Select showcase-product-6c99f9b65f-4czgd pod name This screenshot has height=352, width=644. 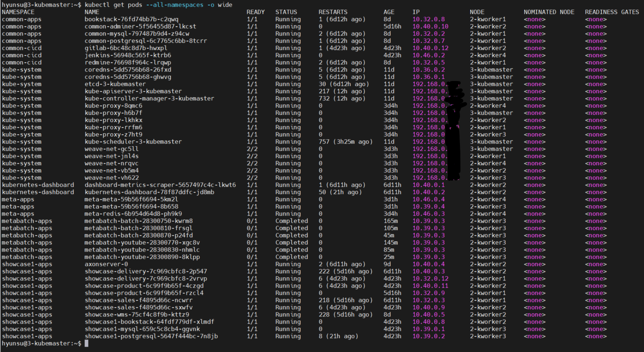(x=144, y=286)
